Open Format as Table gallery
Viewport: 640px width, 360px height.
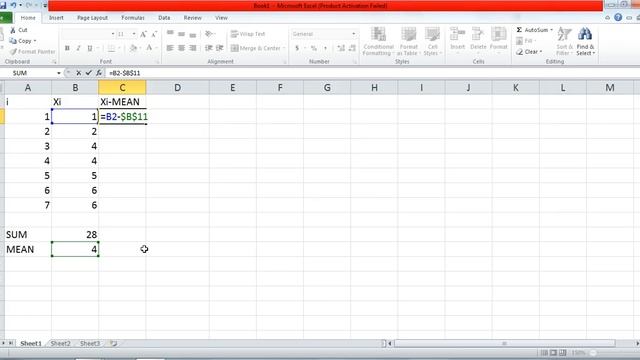pyautogui.click(x=408, y=41)
